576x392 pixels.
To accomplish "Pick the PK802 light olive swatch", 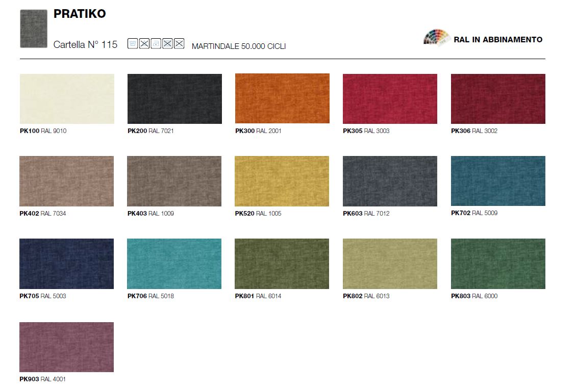I will tap(390, 264).
